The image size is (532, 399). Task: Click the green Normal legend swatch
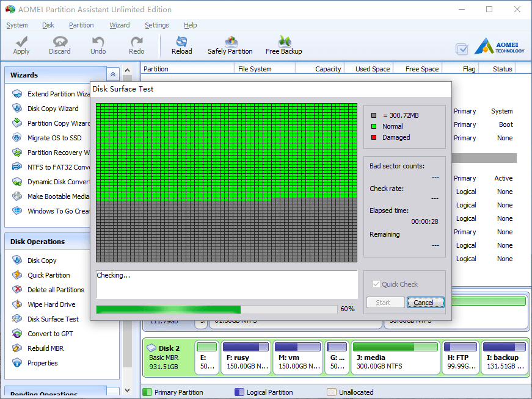coord(374,126)
